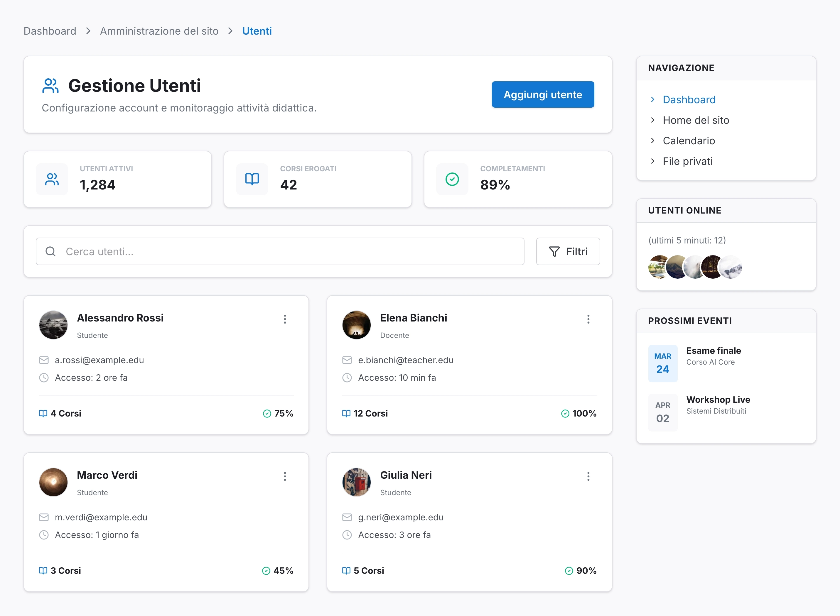Click the book icon next to 12 Corsi
The height and width of the screenshot is (616, 840).
point(346,414)
